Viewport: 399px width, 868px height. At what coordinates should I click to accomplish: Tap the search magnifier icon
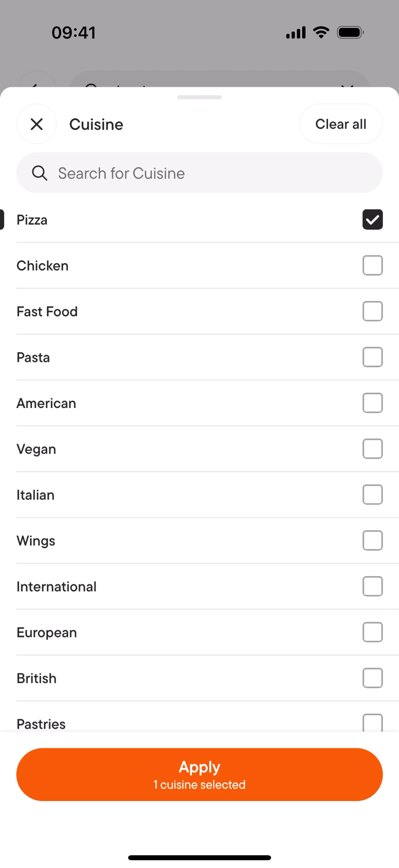click(39, 173)
